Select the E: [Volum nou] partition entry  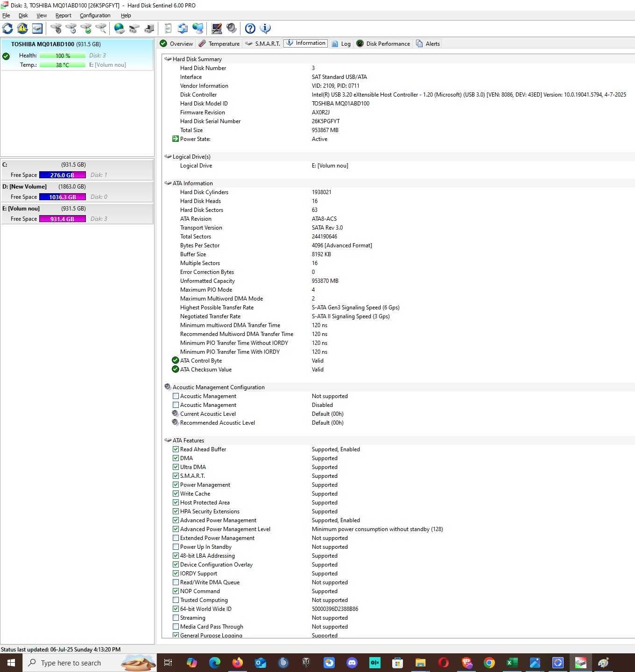pos(77,214)
